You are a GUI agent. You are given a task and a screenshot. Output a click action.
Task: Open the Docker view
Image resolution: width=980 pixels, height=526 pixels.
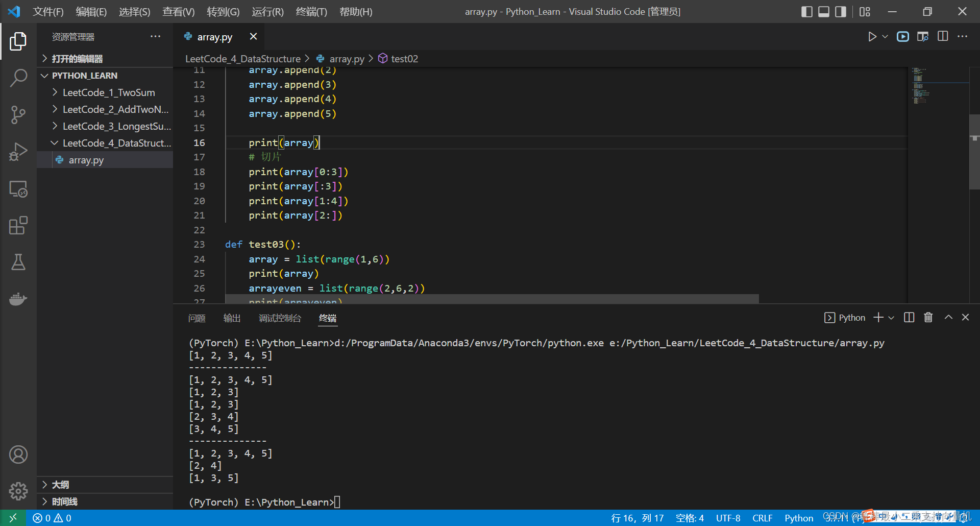click(x=18, y=299)
